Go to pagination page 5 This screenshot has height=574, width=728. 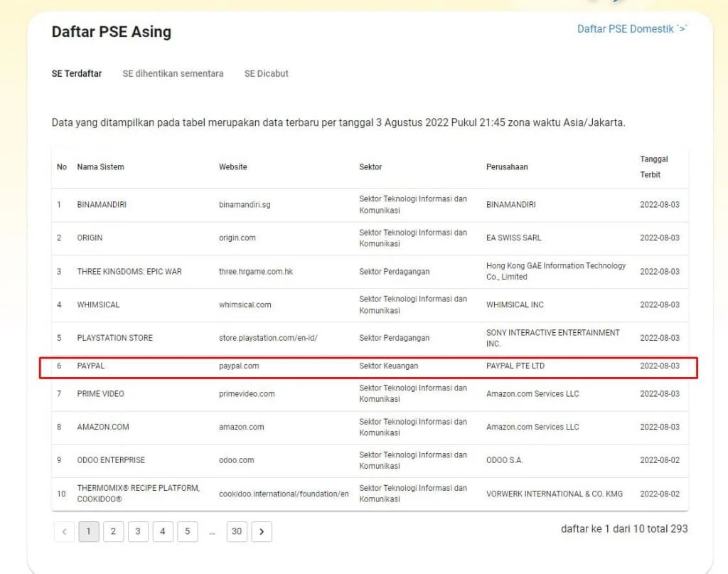click(188, 531)
